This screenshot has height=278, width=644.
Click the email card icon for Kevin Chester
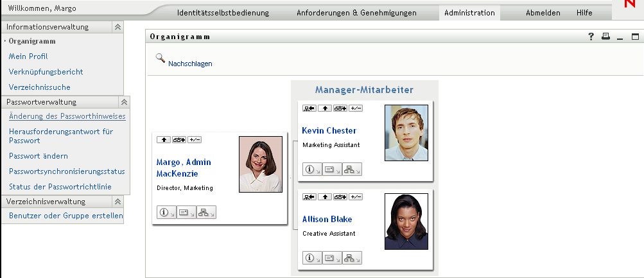(332, 169)
